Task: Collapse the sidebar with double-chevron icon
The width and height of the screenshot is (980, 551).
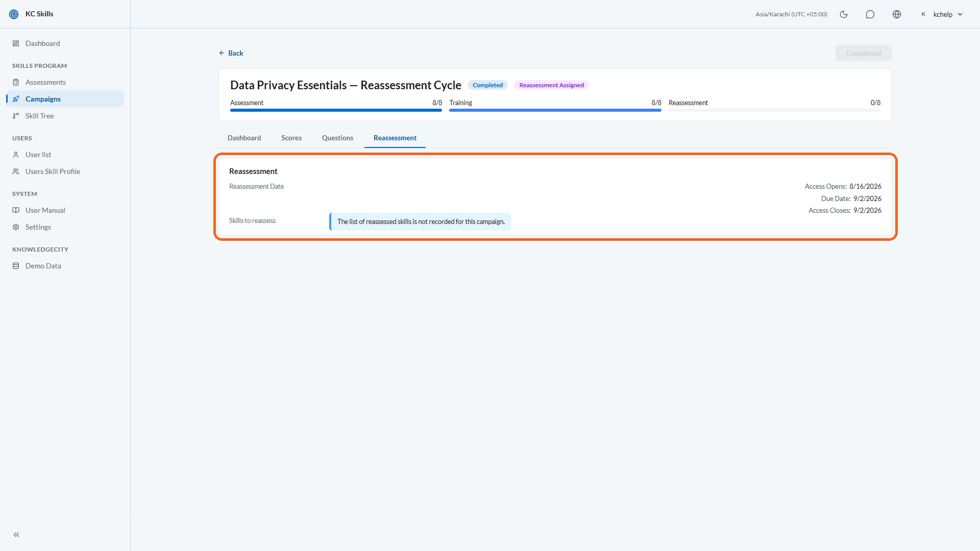Action: [16, 535]
